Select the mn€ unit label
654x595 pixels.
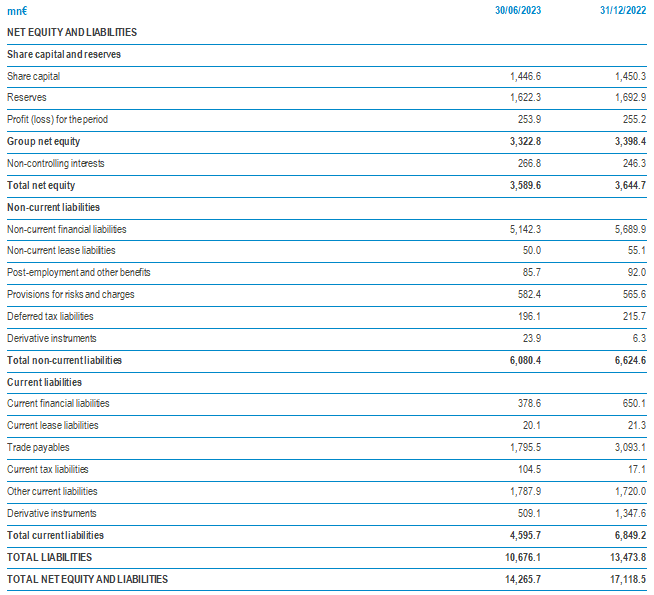click(17, 11)
